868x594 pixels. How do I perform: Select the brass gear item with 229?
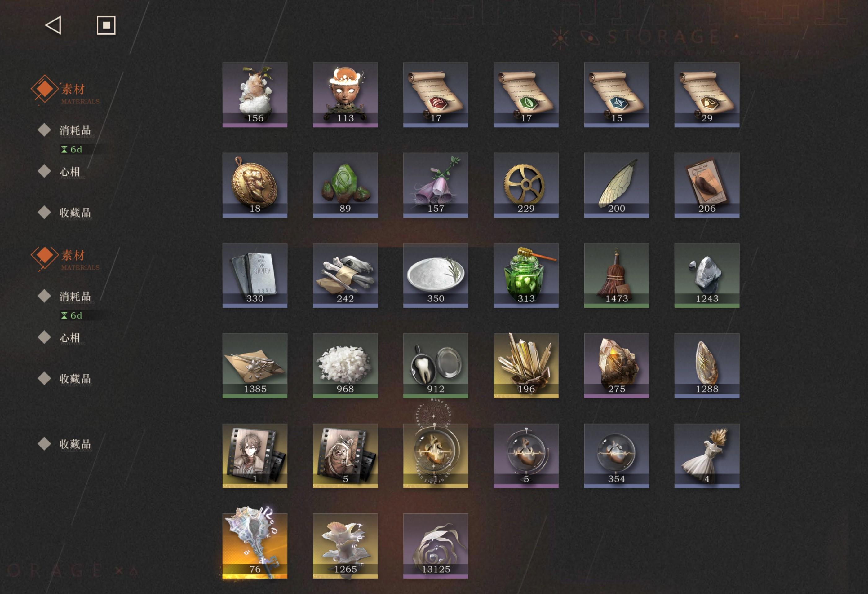(x=526, y=185)
